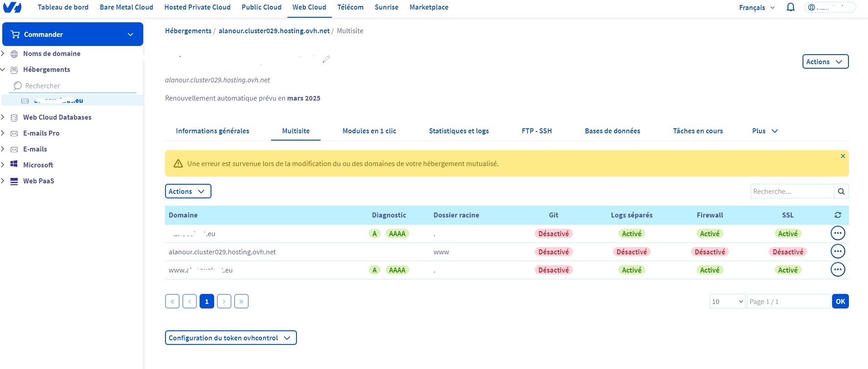This screenshot has height=369, width=868.
Task: Click the search magnifier button
Action: [841, 192]
